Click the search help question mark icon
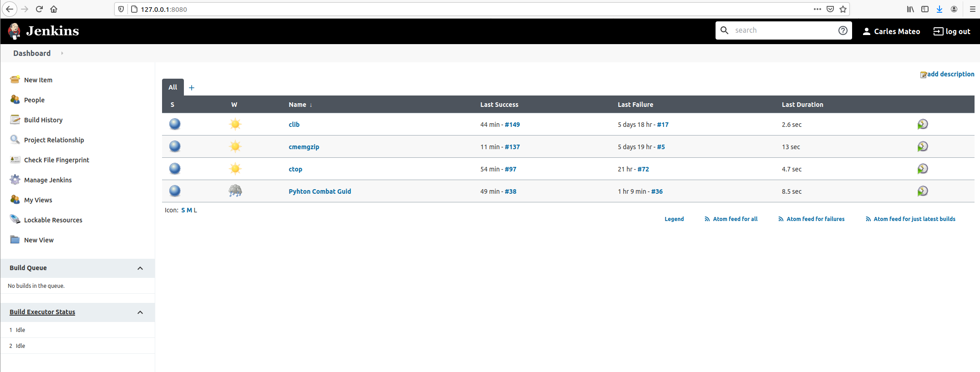The height and width of the screenshot is (372, 980). (x=843, y=30)
